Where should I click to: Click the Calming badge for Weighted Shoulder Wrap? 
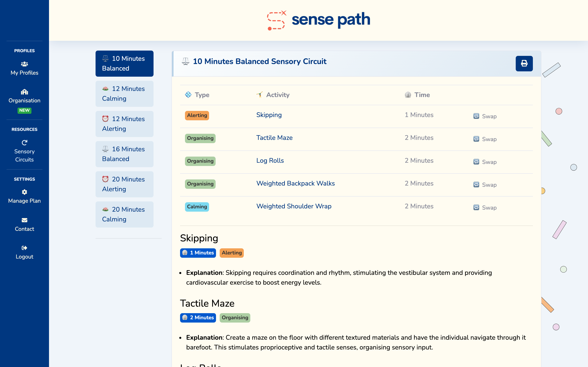click(197, 207)
